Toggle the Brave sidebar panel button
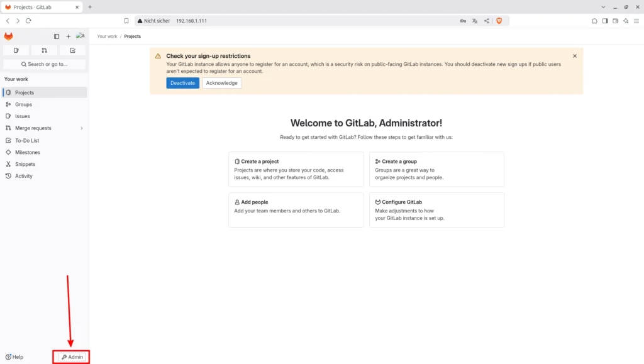 [x=605, y=21]
